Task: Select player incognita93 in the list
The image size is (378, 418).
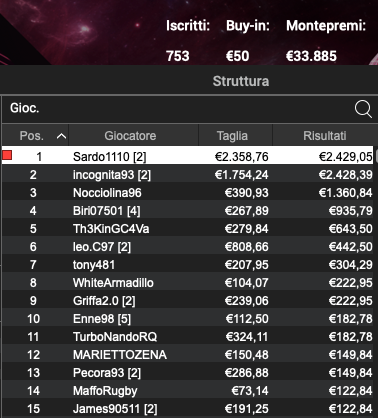Action: pyautogui.click(x=188, y=174)
